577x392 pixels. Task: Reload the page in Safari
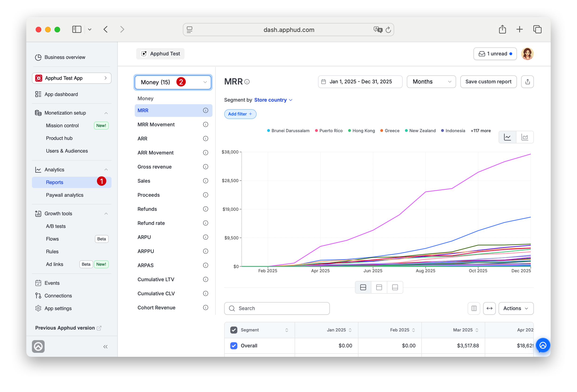point(388,30)
